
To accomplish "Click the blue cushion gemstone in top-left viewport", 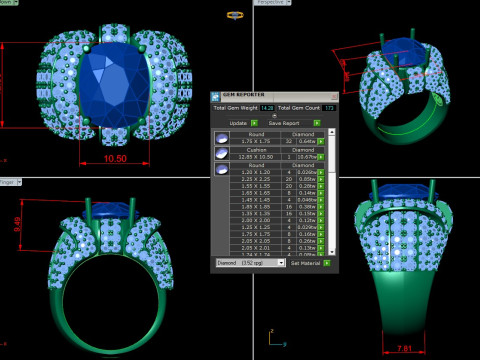I will (114, 85).
